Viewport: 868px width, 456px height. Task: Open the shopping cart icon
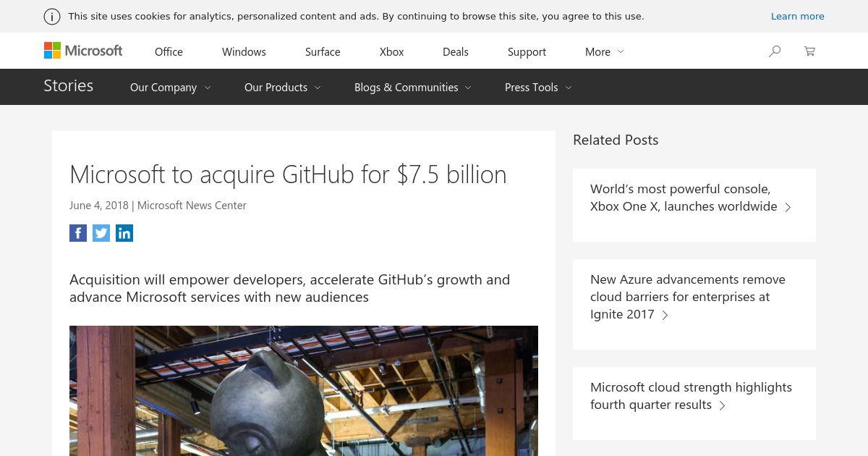[x=809, y=51]
